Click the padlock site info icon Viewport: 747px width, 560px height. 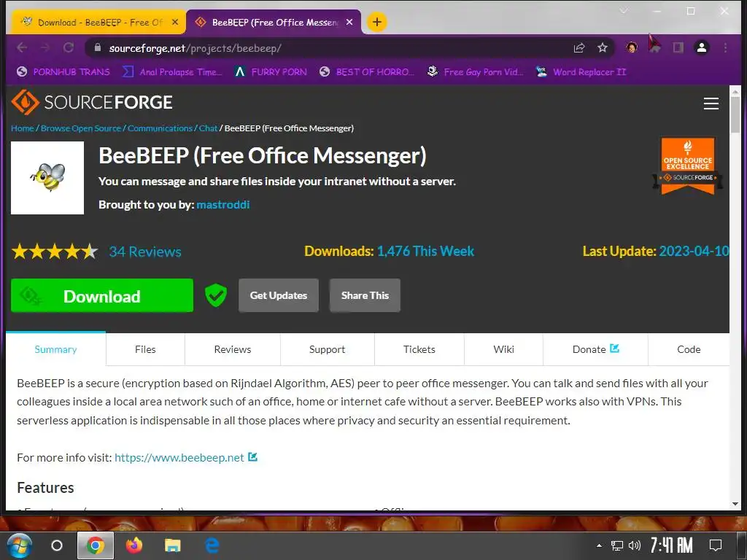click(x=98, y=47)
